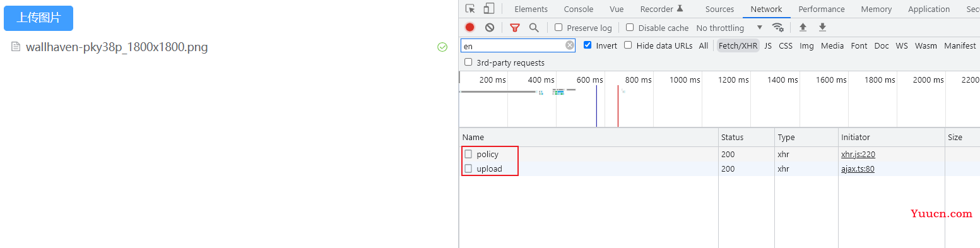
Task: Click the export HAR download arrow icon
Action: (x=822, y=27)
